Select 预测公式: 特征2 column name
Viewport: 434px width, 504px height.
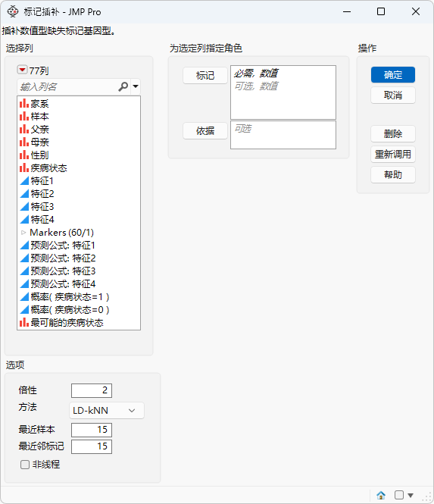[x=64, y=258]
